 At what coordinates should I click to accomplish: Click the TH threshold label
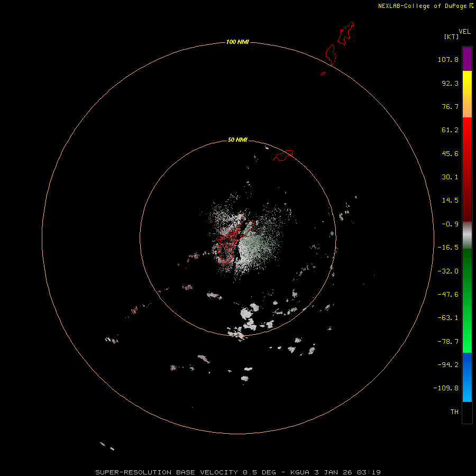click(454, 412)
